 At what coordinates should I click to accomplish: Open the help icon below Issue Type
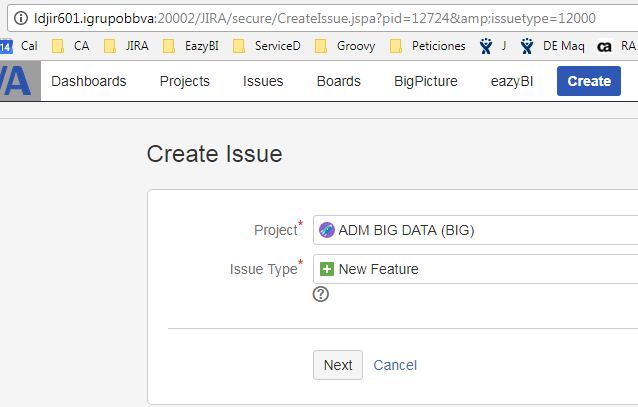click(x=321, y=294)
